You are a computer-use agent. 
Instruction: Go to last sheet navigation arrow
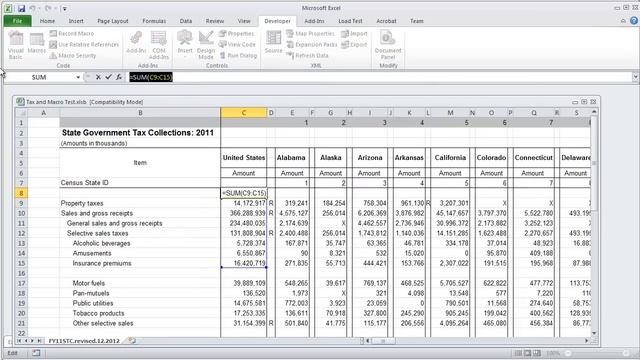tap(40, 340)
